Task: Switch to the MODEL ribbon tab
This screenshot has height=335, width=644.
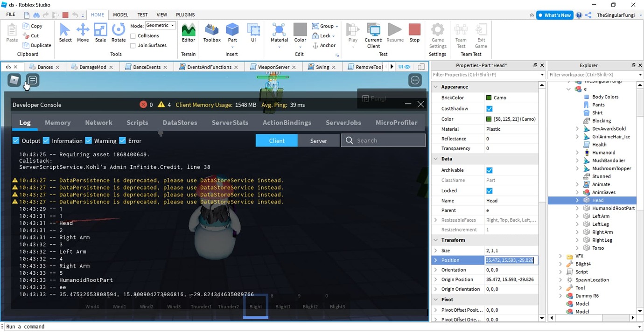Action: [120, 14]
